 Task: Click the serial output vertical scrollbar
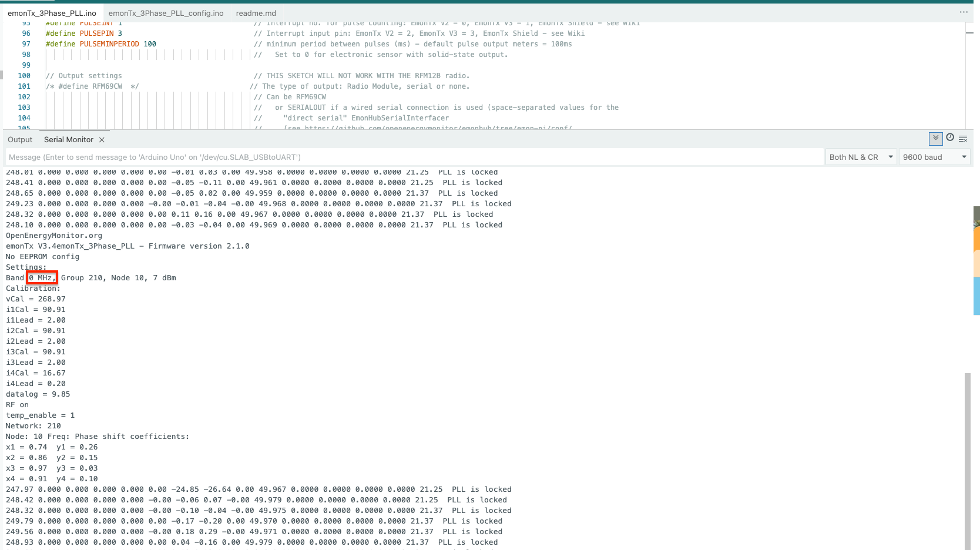968,458
